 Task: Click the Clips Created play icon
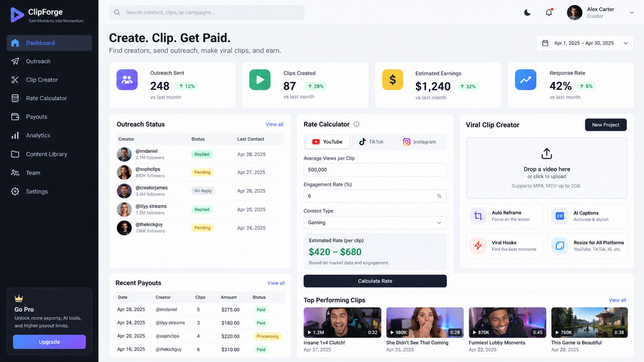[260, 80]
